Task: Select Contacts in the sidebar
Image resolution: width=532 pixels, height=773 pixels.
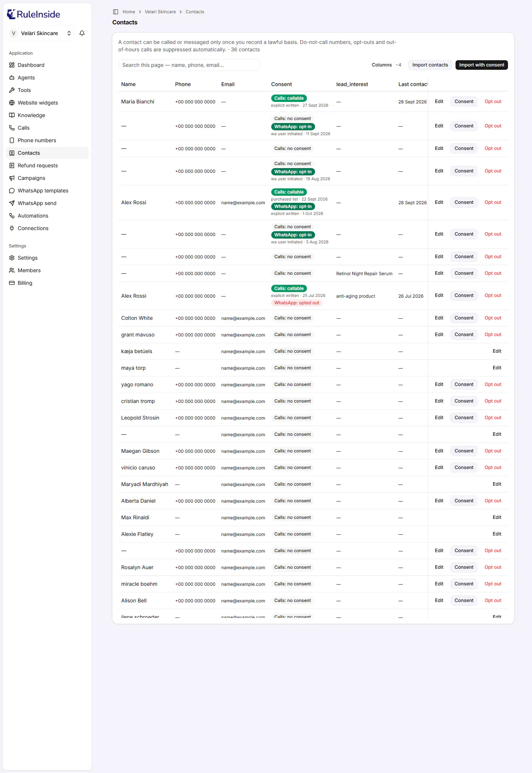Action: tap(47, 153)
